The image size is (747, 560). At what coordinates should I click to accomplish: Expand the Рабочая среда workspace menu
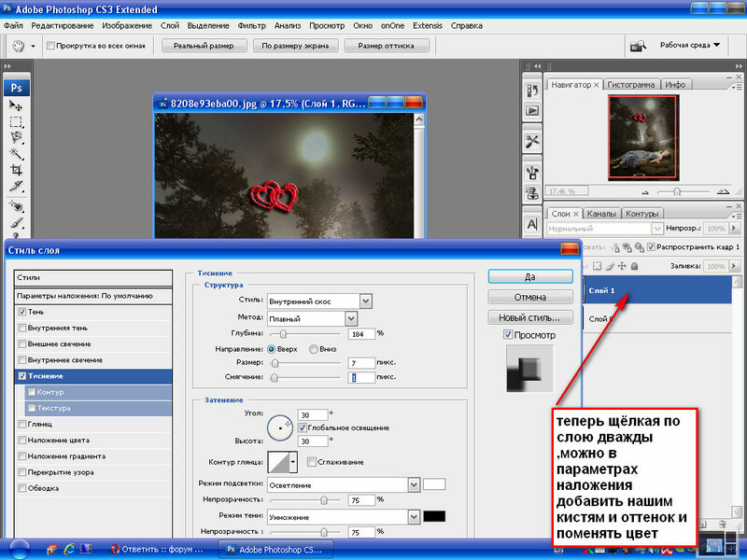[691, 44]
